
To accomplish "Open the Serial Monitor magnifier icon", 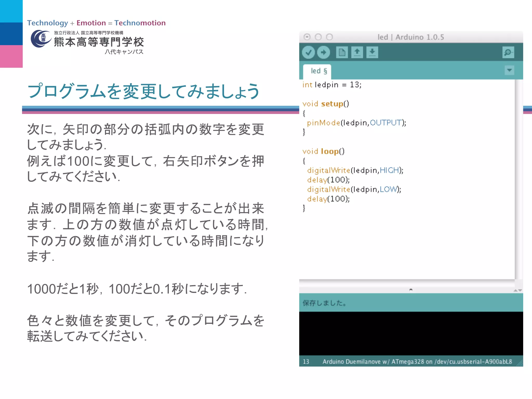I will 508,52.
